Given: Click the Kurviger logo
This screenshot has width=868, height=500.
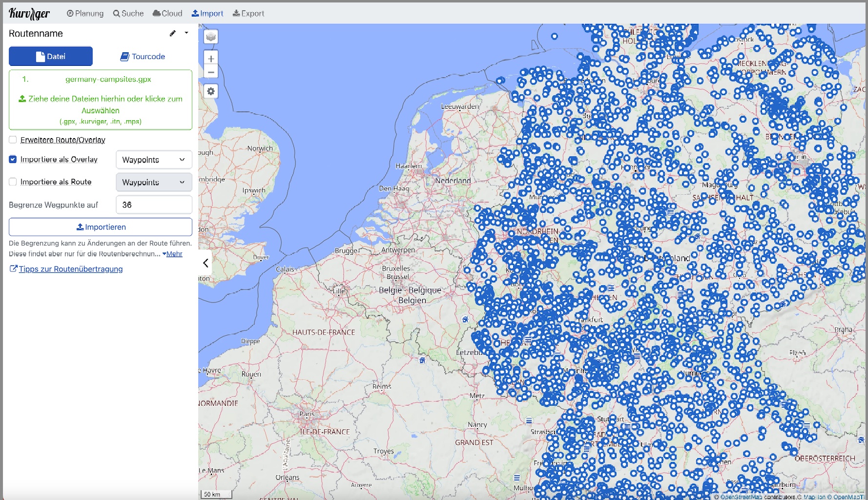Looking at the screenshot, I should pyautogui.click(x=29, y=13).
